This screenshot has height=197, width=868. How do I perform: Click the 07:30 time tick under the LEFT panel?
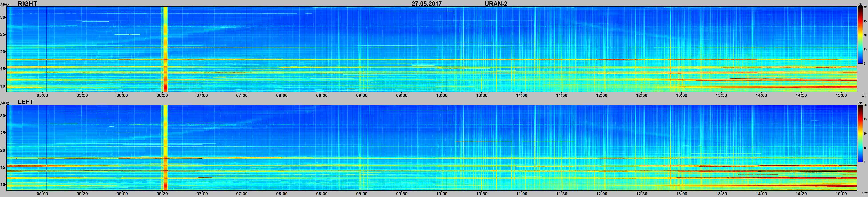[242, 194]
